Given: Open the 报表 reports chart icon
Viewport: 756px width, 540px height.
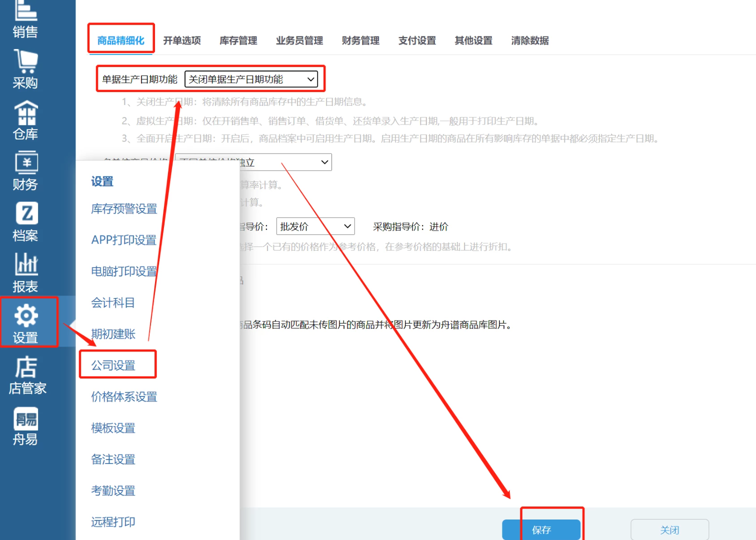Looking at the screenshot, I should pyautogui.click(x=25, y=273).
